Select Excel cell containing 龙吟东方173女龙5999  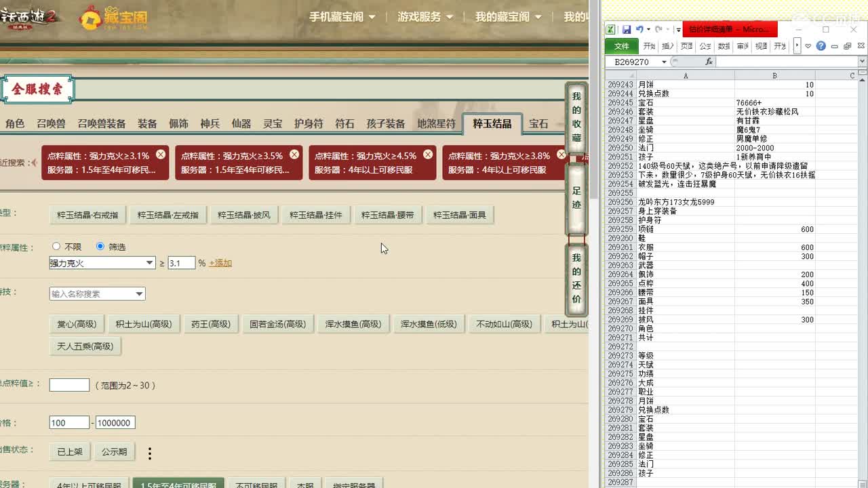tap(685, 202)
